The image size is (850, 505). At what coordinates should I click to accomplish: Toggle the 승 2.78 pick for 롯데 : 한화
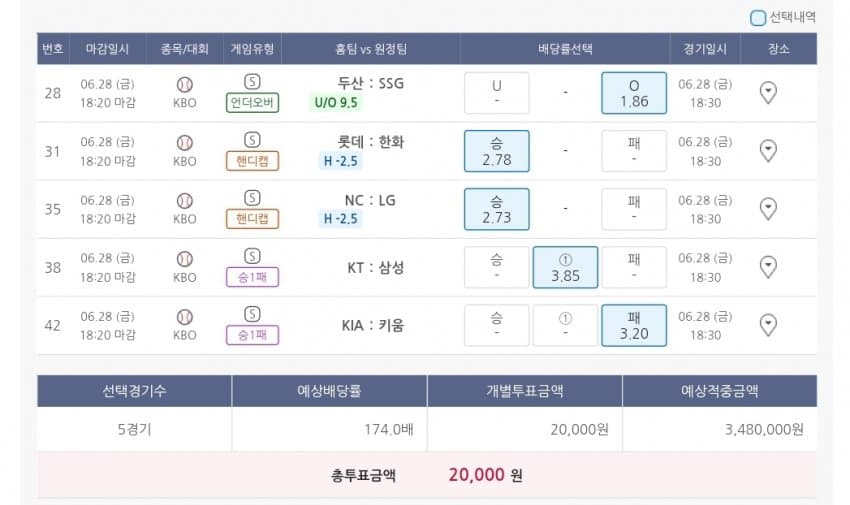click(x=496, y=151)
